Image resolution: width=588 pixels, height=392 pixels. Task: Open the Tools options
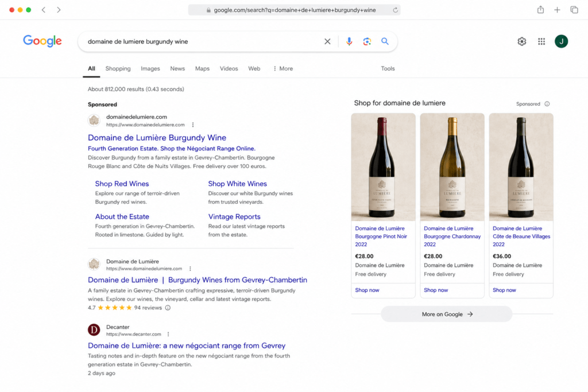(x=388, y=68)
